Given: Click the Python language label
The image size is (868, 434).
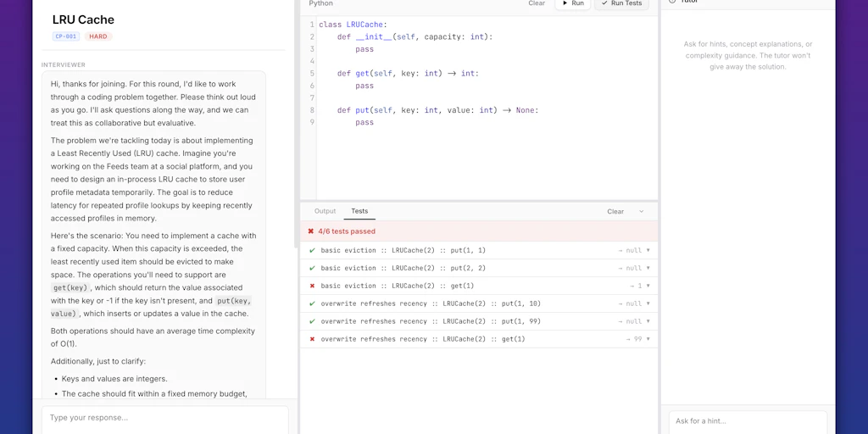Looking at the screenshot, I should pos(321,3).
